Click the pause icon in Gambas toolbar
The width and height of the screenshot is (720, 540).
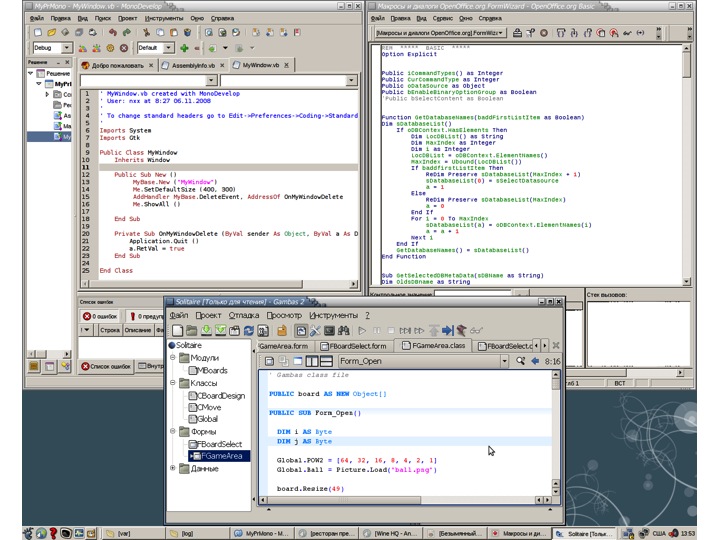[377, 331]
